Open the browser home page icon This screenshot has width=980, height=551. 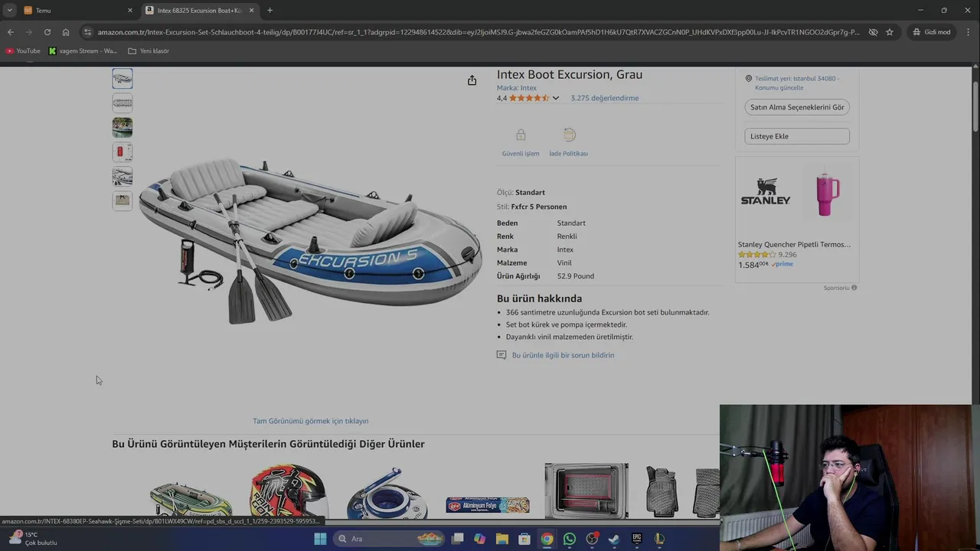coord(66,32)
